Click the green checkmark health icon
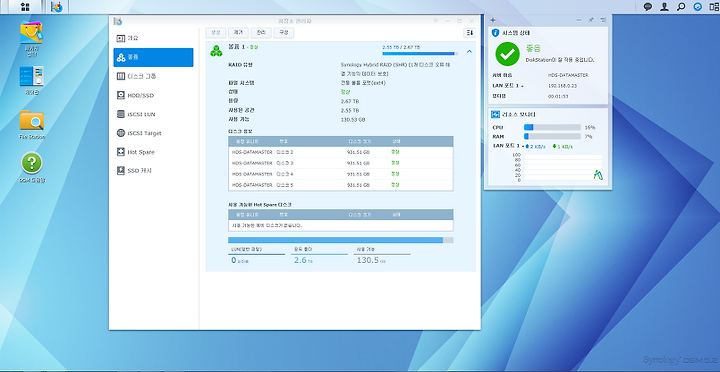The width and height of the screenshot is (720, 372). tap(507, 54)
